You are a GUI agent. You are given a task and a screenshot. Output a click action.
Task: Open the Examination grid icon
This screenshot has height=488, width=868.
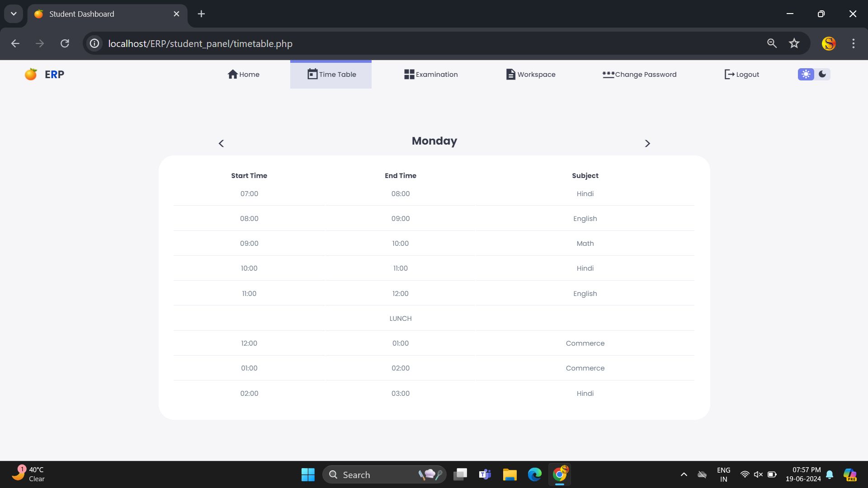pyautogui.click(x=409, y=74)
